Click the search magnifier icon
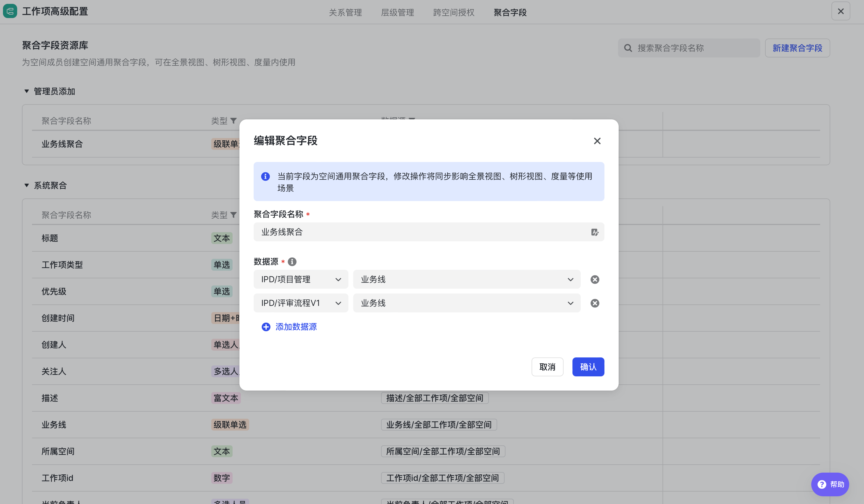Screen dimensions: 864x504 click(x=628, y=48)
